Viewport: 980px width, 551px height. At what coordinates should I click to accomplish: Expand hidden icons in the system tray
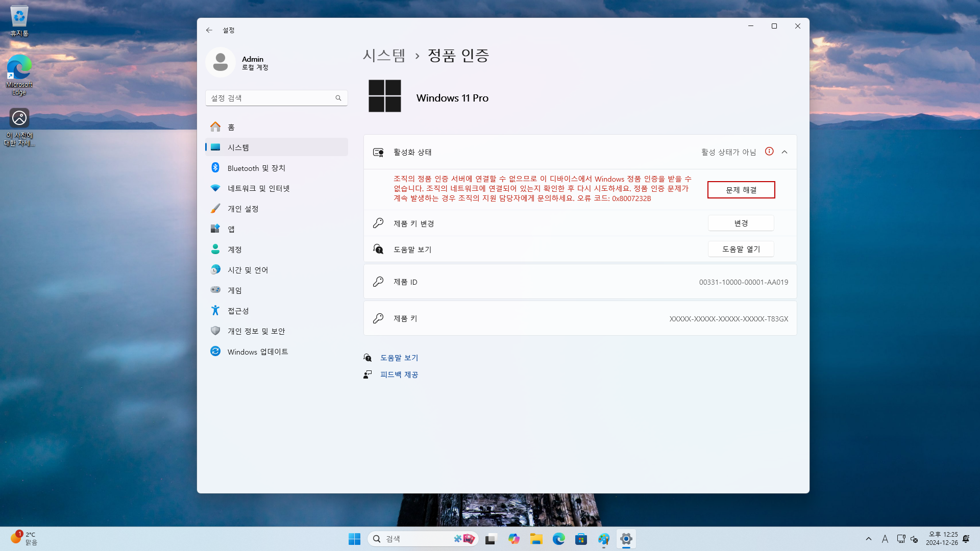[869, 539]
